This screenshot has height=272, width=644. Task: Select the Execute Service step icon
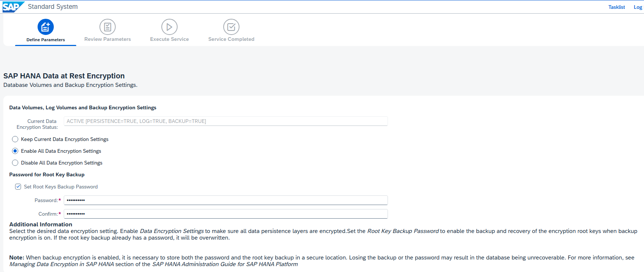169,27
